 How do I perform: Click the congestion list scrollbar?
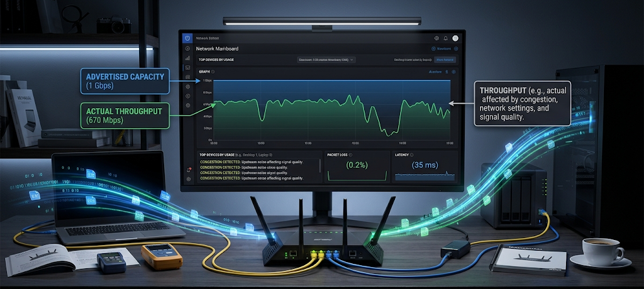click(x=320, y=166)
